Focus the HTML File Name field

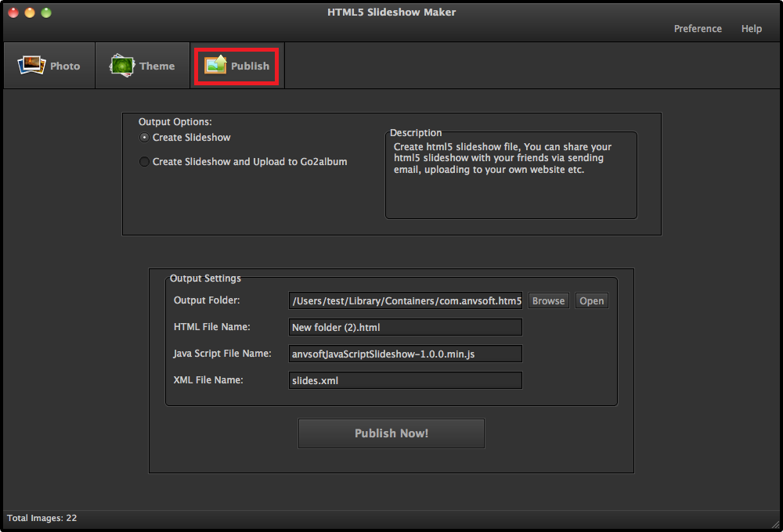click(x=405, y=327)
